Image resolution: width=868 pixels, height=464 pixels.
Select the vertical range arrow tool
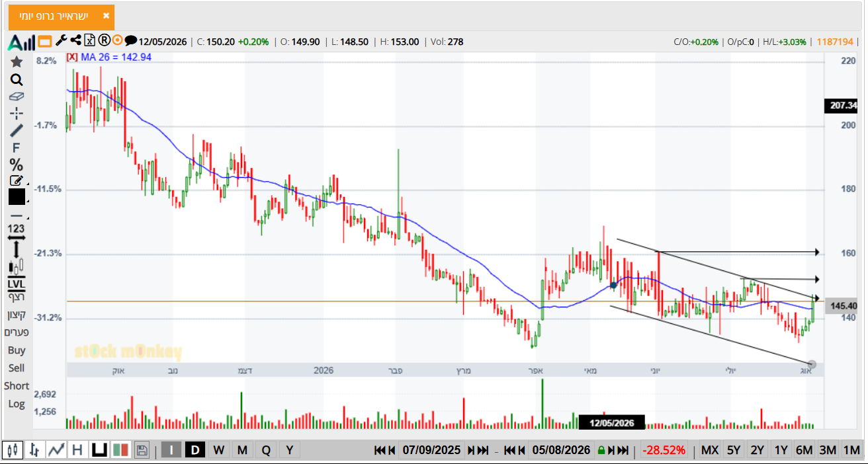point(17,250)
